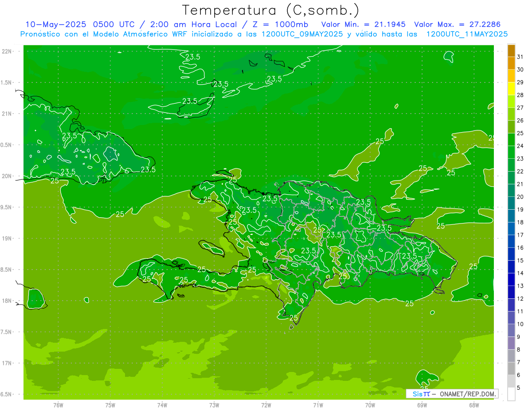
Task: Click the 'Valor Max. = 27.2286' text
Action: pyautogui.click(x=458, y=24)
